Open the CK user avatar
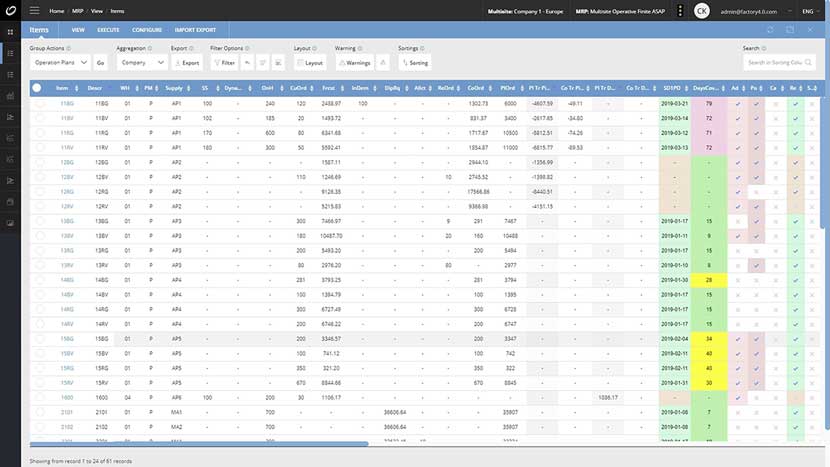The image size is (830, 467). click(x=701, y=11)
